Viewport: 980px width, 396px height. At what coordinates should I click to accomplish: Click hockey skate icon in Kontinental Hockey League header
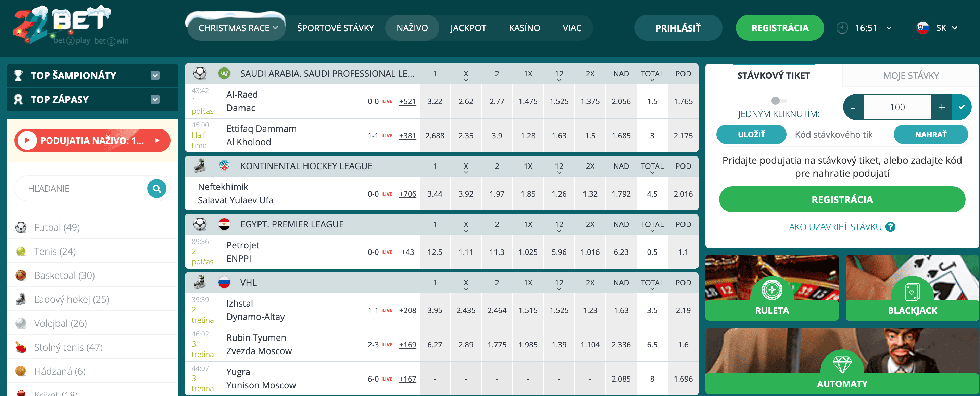(200, 166)
